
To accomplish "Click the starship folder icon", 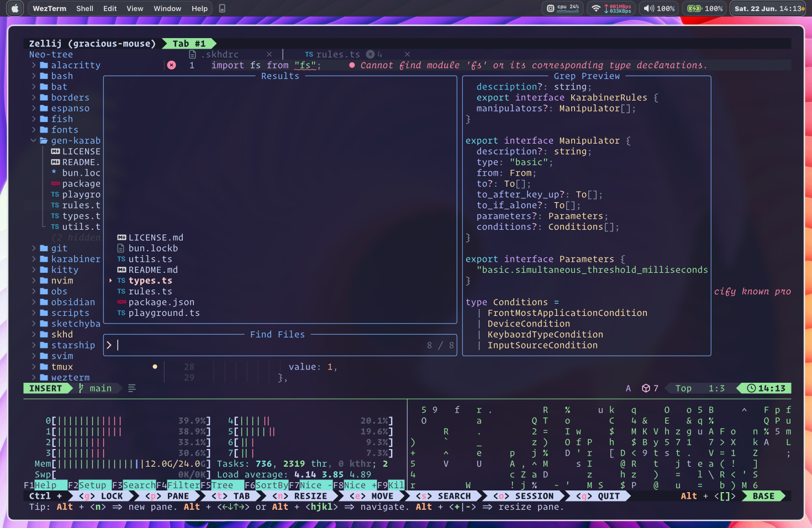I will pyautogui.click(x=44, y=345).
